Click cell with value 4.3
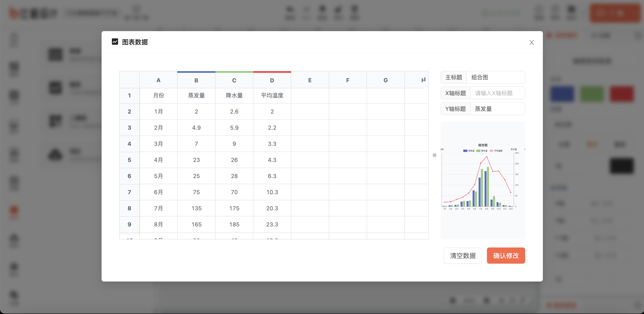 tap(272, 160)
